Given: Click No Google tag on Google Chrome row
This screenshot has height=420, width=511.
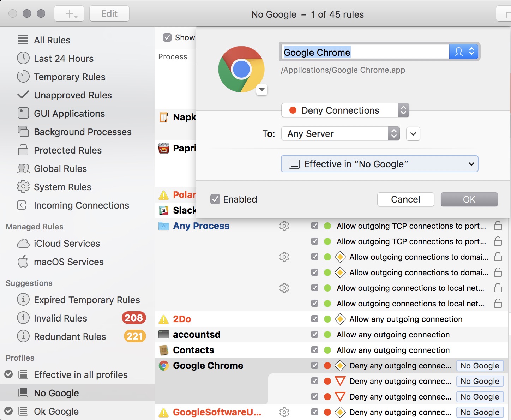Looking at the screenshot, I should coord(480,366).
